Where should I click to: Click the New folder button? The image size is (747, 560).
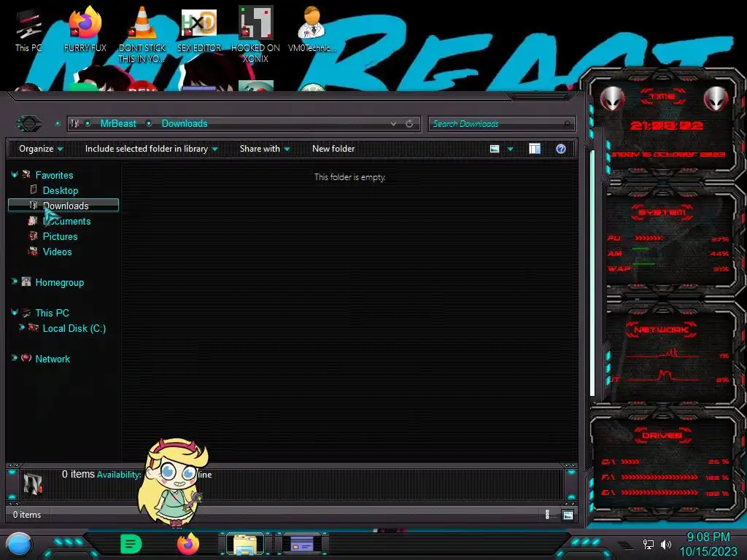click(333, 149)
